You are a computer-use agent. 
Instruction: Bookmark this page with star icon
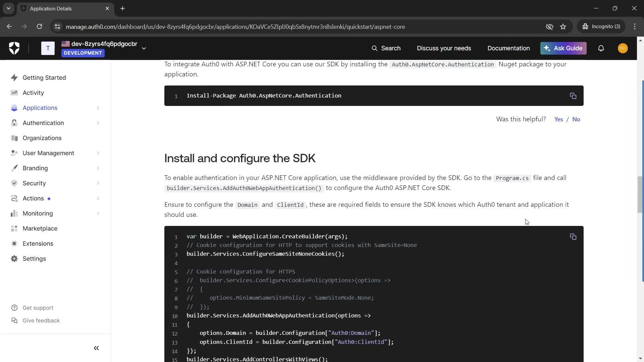click(563, 26)
